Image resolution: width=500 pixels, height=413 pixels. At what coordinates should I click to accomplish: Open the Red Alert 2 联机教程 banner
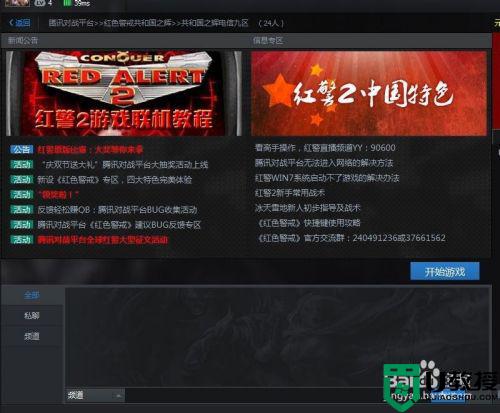124,93
